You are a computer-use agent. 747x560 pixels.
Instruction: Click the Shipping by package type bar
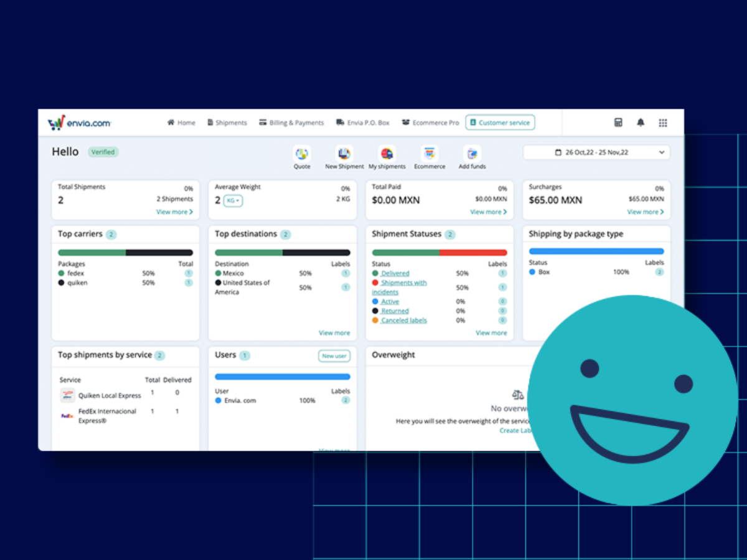[596, 251]
